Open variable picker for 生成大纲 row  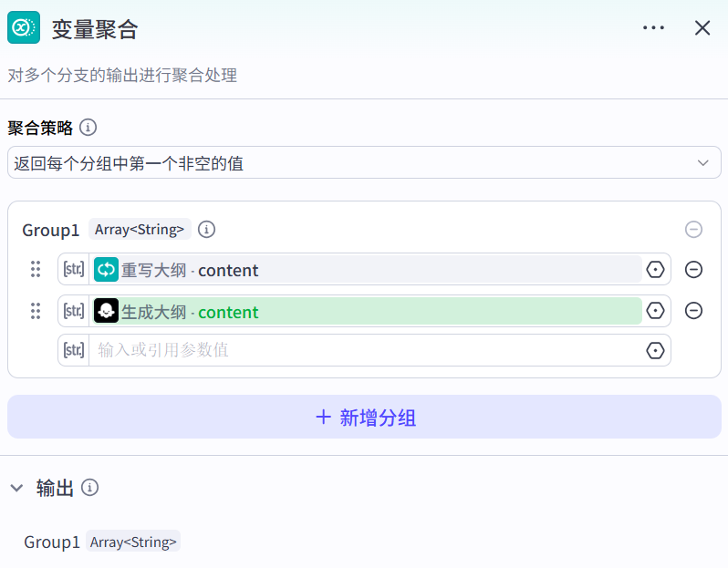(x=655, y=312)
